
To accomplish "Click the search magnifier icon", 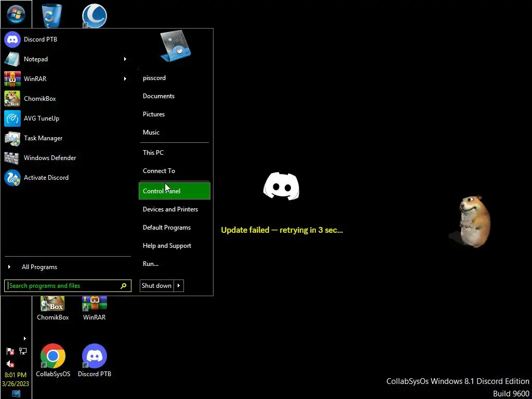I will [124, 286].
